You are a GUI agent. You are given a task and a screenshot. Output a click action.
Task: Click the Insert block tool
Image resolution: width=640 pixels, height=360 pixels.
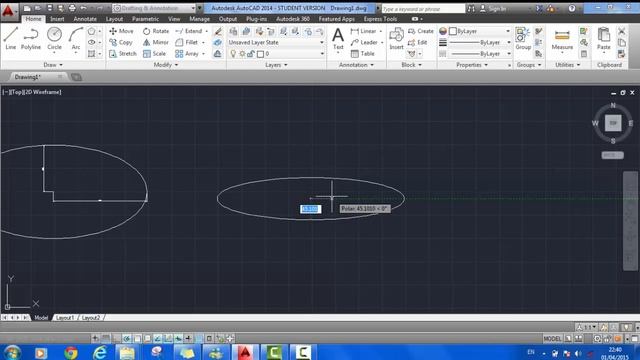tap(396, 39)
